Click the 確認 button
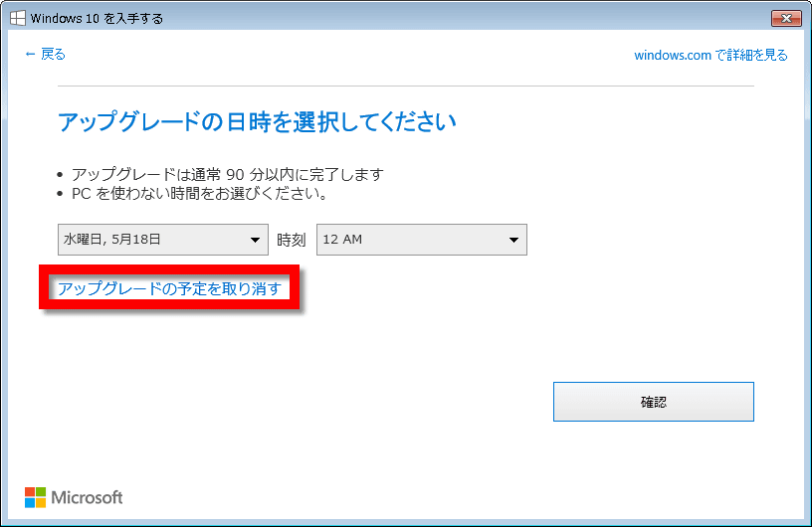The width and height of the screenshot is (812, 527). [x=654, y=402]
